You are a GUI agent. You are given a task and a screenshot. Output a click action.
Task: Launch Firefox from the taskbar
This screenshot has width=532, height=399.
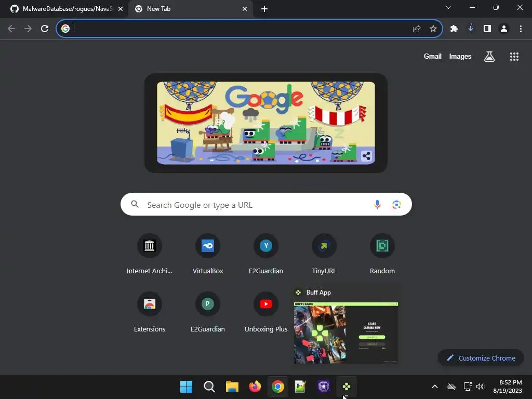pyautogui.click(x=255, y=387)
